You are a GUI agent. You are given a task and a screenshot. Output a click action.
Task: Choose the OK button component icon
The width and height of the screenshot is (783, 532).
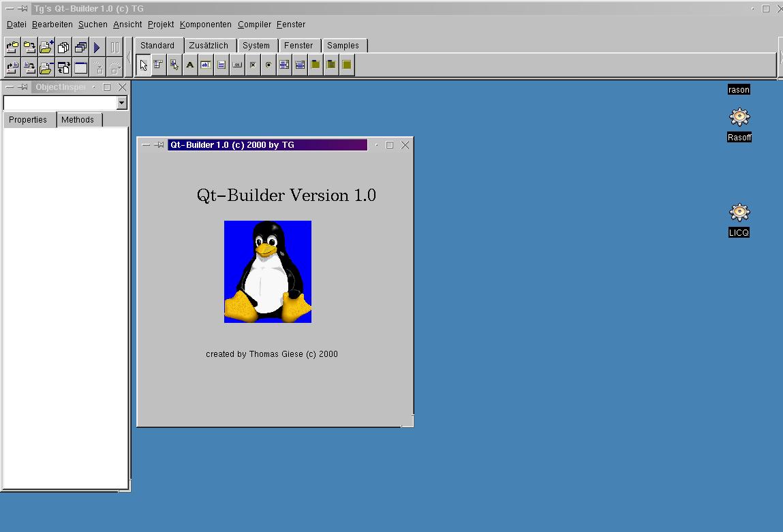(237, 65)
